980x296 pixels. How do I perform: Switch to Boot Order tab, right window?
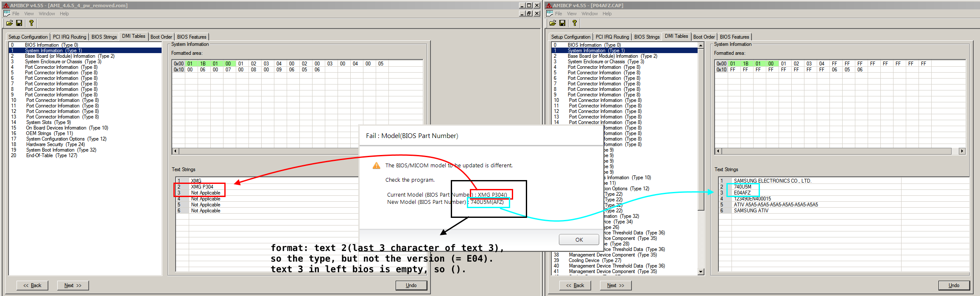point(704,37)
